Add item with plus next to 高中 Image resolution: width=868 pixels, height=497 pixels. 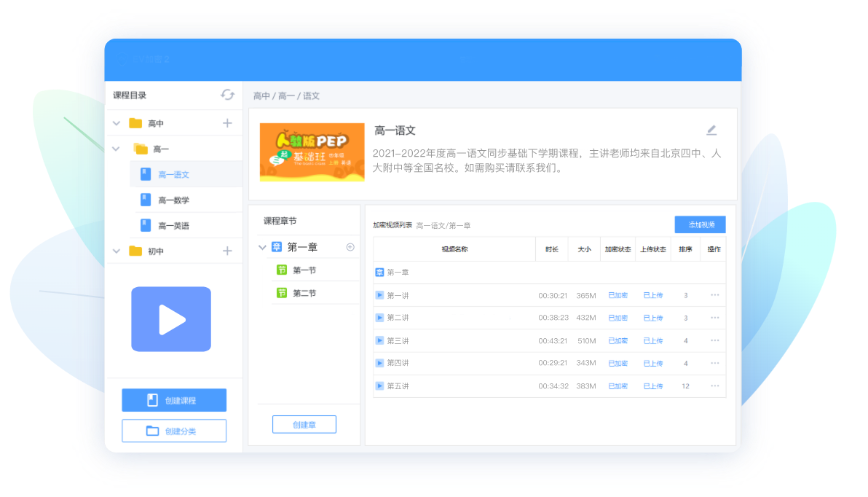pos(227,123)
